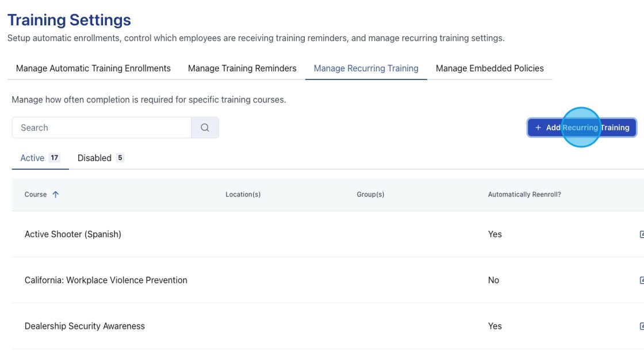
Task: Edit the Dealership Security Awareness row icon
Action: [641, 326]
